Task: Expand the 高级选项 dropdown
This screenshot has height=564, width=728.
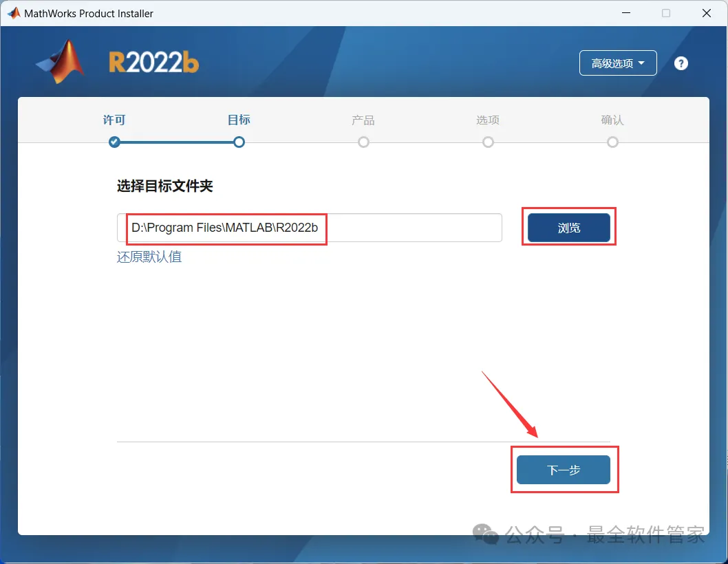Action: pos(617,63)
